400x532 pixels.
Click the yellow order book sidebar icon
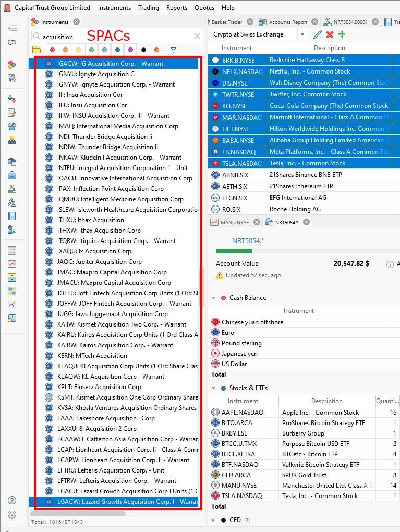tap(12, 277)
